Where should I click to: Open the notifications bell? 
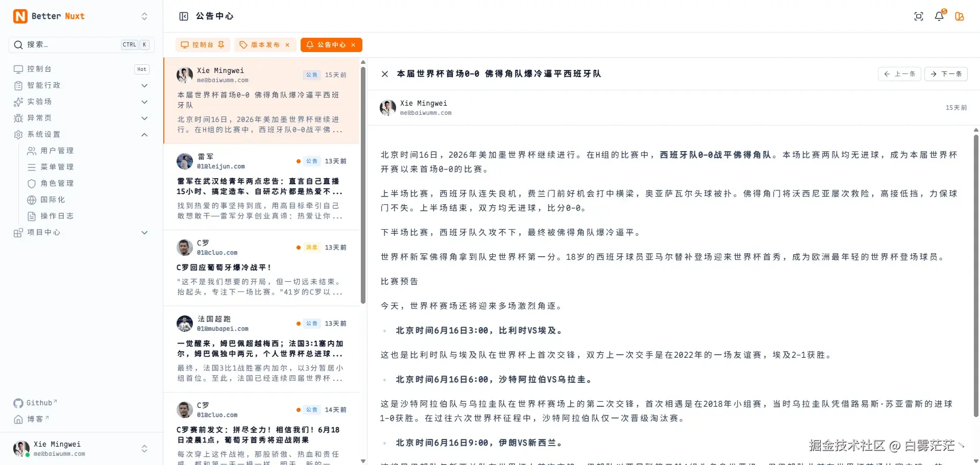(939, 16)
